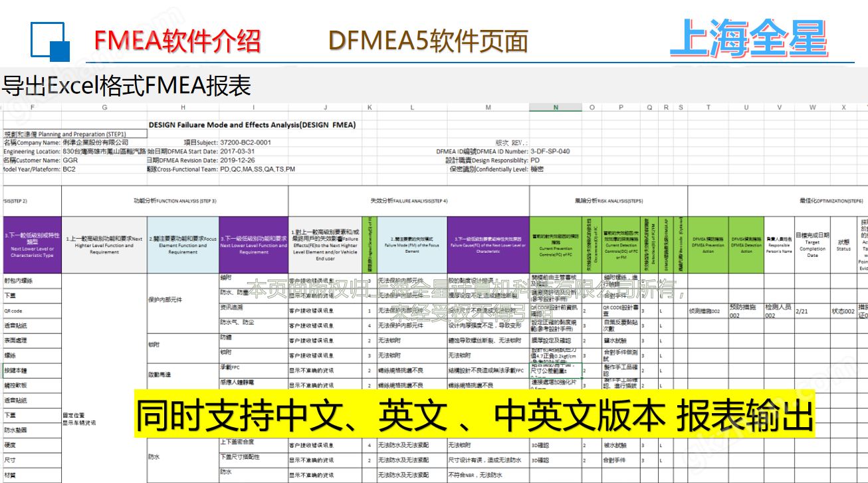Select column X header
The image size is (868, 483).
coord(843,107)
